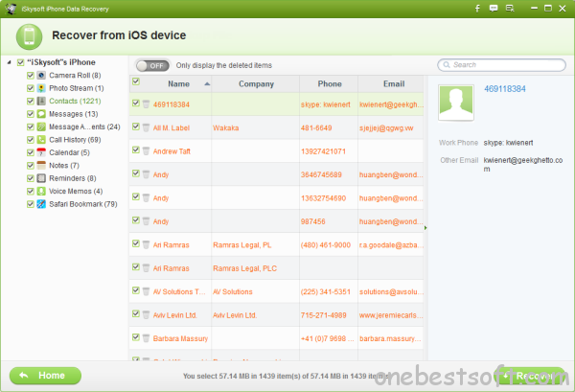This screenshot has height=392, width=575.
Task: Toggle Only display the deleted items switch
Action: coord(152,65)
